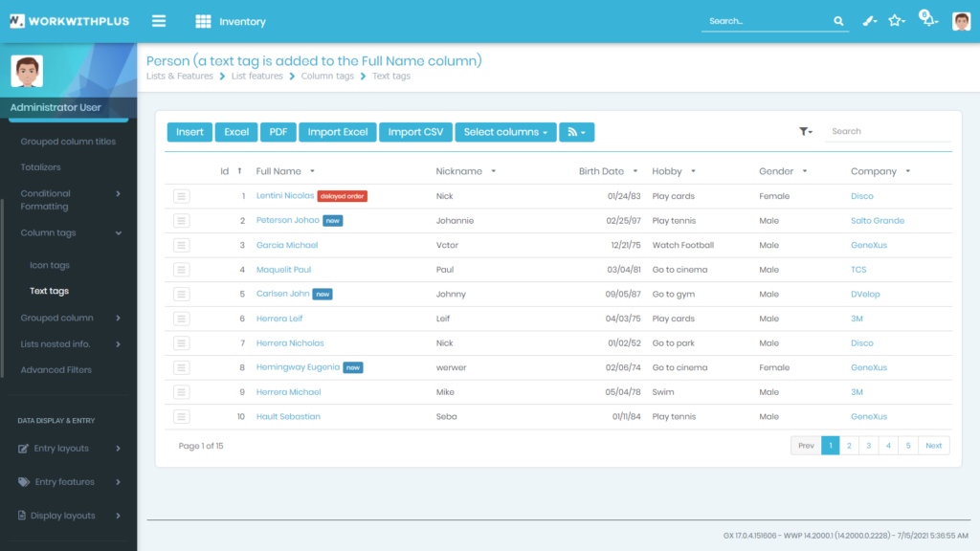Open the Lentini Nicolas link

click(285, 195)
